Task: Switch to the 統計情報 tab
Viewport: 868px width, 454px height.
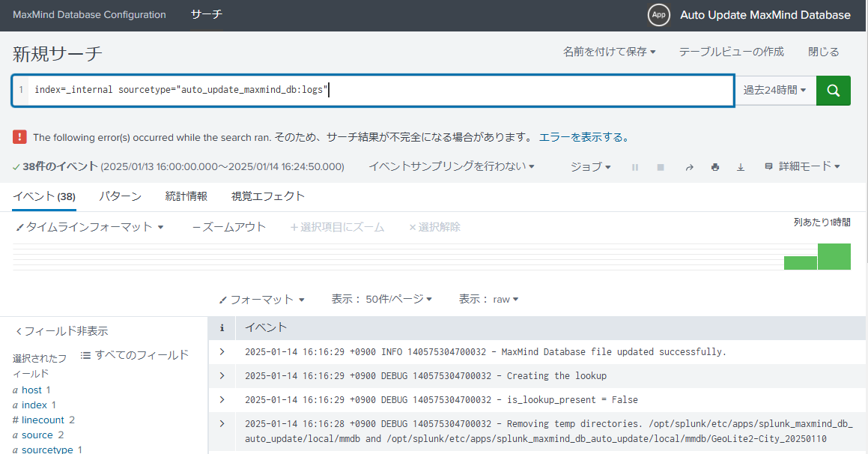Action: [x=186, y=196]
